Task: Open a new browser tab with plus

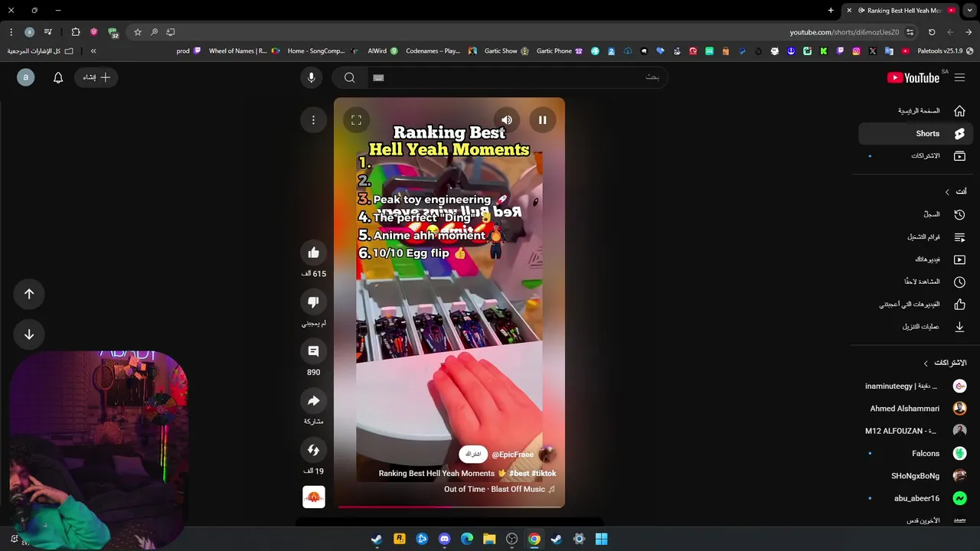Action: pyautogui.click(x=831, y=11)
